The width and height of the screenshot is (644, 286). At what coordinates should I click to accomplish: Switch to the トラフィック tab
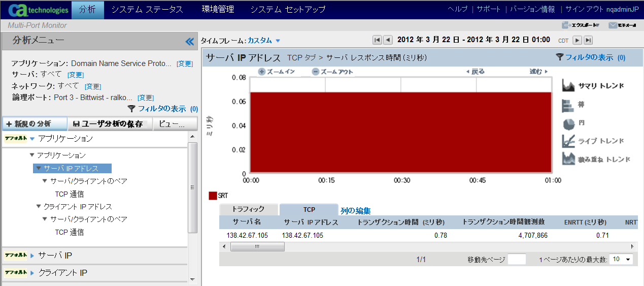(248, 209)
